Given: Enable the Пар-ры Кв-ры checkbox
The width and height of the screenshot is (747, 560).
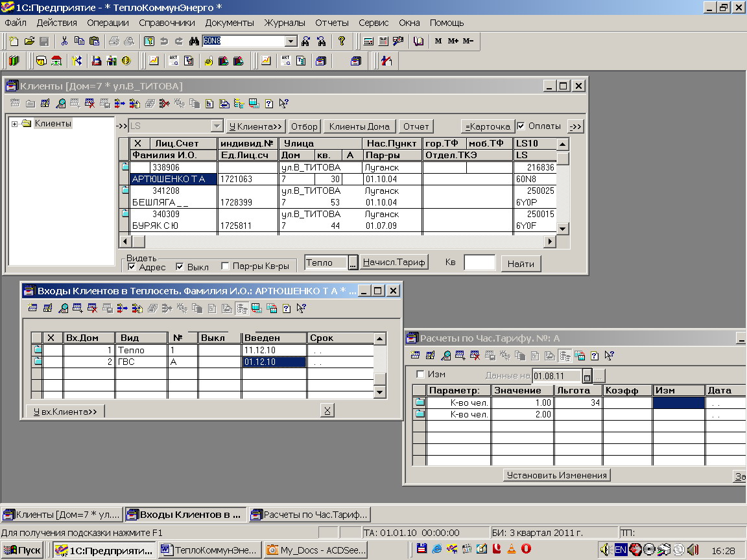Looking at the screenshot, I should click(226, 266).
